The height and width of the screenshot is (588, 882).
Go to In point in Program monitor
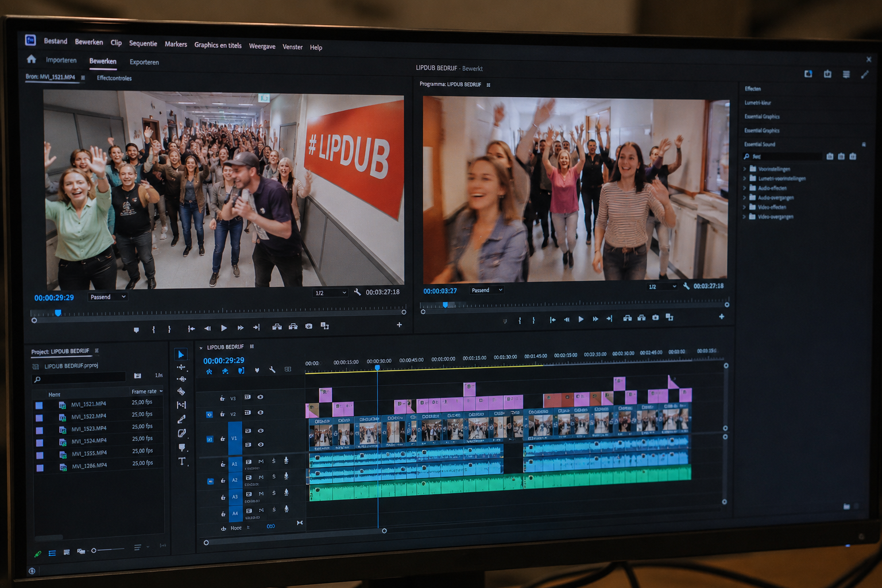pyautogui.click(x=552, y=320)
